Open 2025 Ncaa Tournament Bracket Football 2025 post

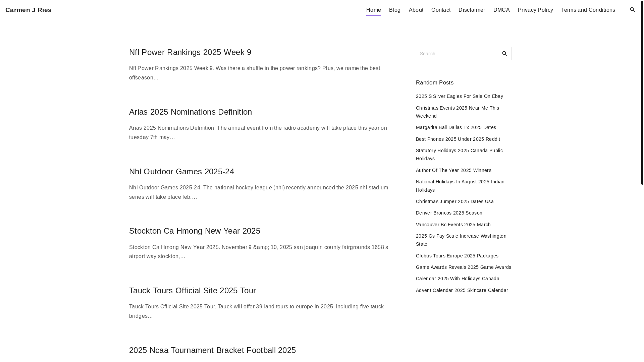point(212,350)
